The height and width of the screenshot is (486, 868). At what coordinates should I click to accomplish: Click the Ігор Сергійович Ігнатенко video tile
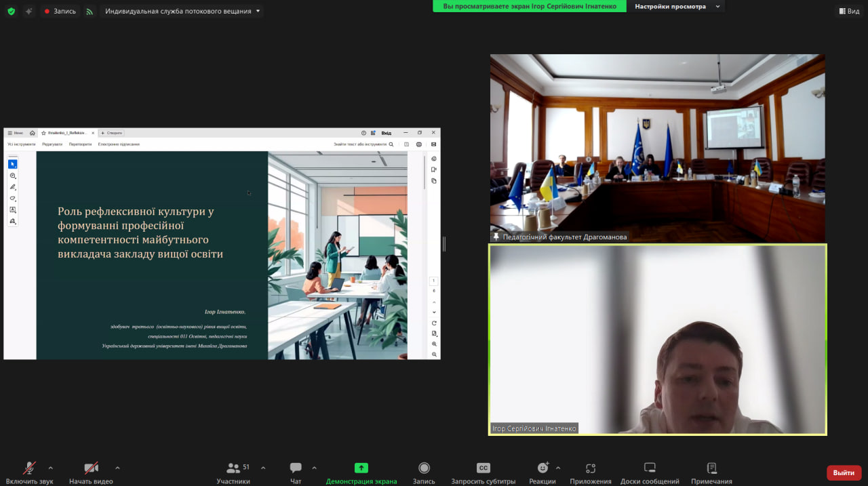657,339
